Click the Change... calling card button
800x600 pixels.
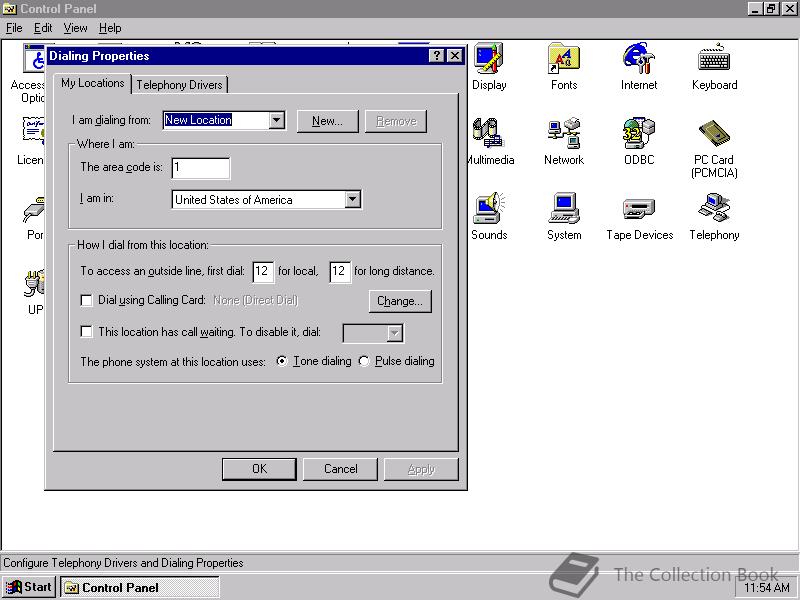click(400, 301)
